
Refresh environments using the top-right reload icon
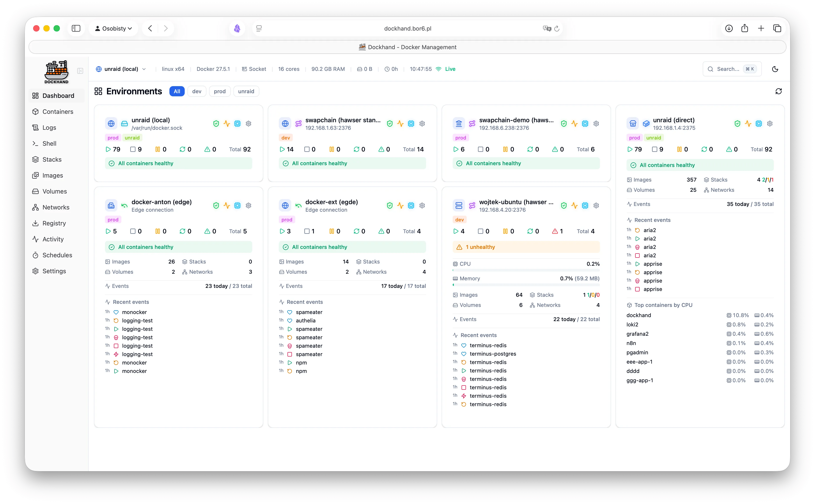778,91
